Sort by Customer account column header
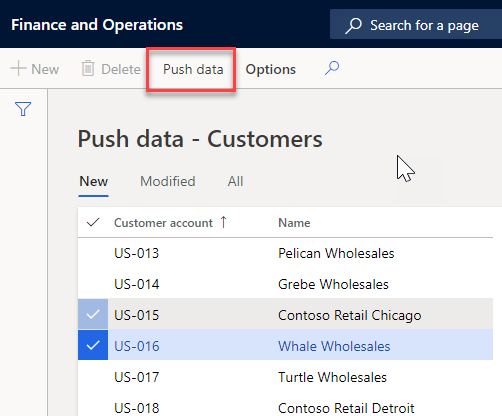 click(x=163, y=223)
